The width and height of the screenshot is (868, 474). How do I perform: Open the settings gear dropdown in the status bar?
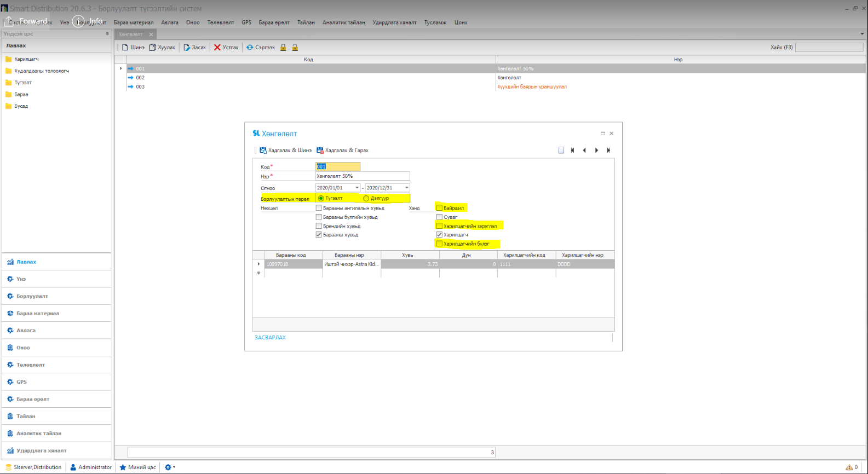[x=170, y=467]
